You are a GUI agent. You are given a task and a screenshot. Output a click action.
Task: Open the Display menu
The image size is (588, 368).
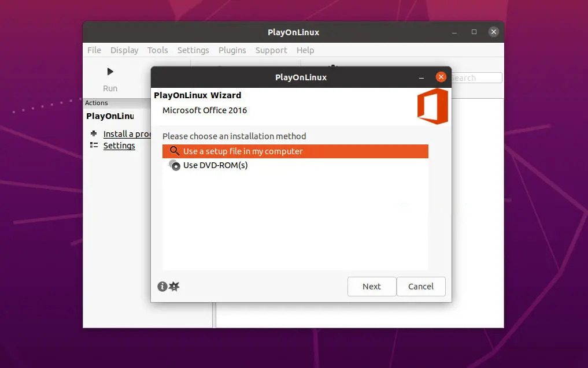point(124,50)
